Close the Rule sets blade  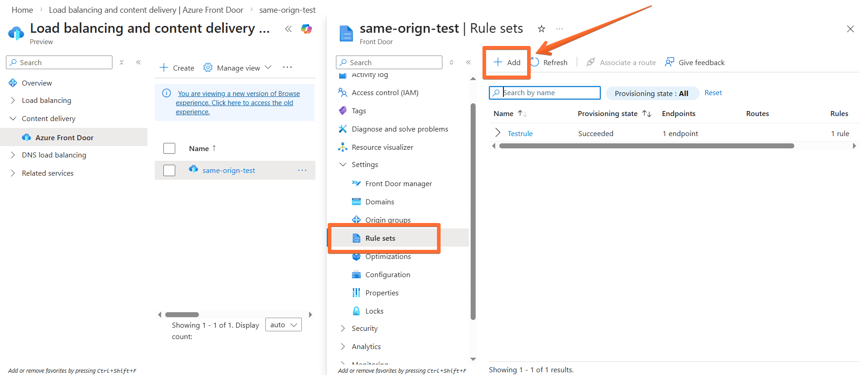click(850, 29)
